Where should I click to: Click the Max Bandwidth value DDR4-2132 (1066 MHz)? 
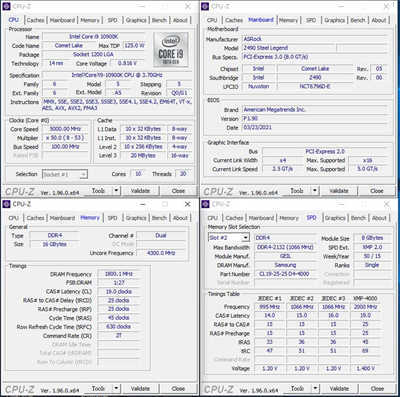coord(285,247)
